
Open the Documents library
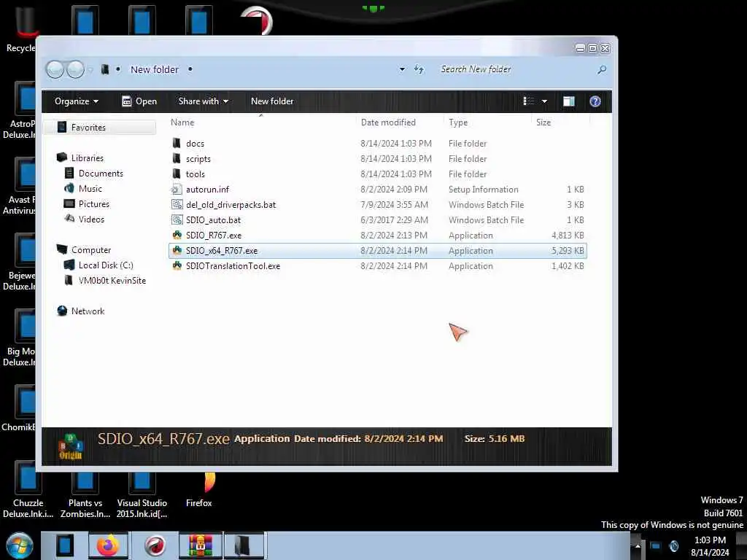(101, 174)
